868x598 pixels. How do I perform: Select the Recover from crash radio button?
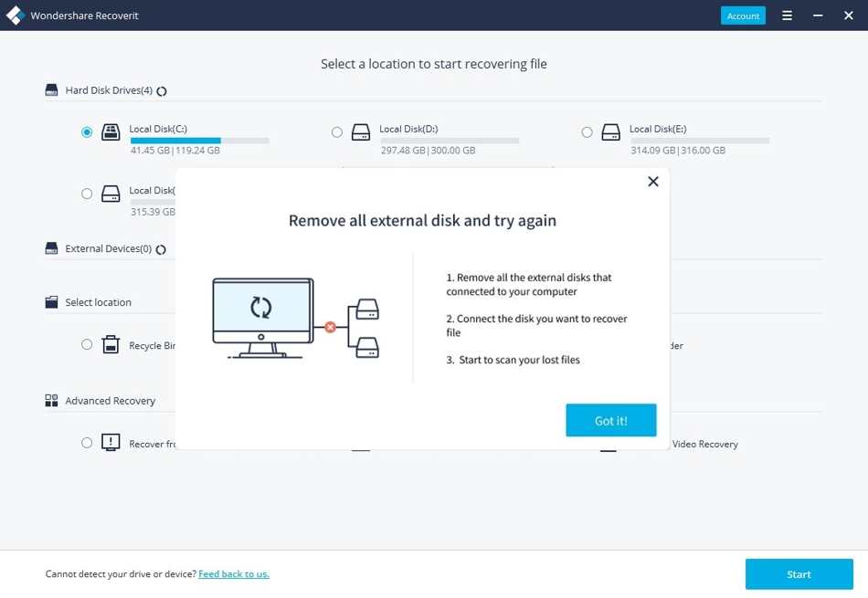coord(87,443)
